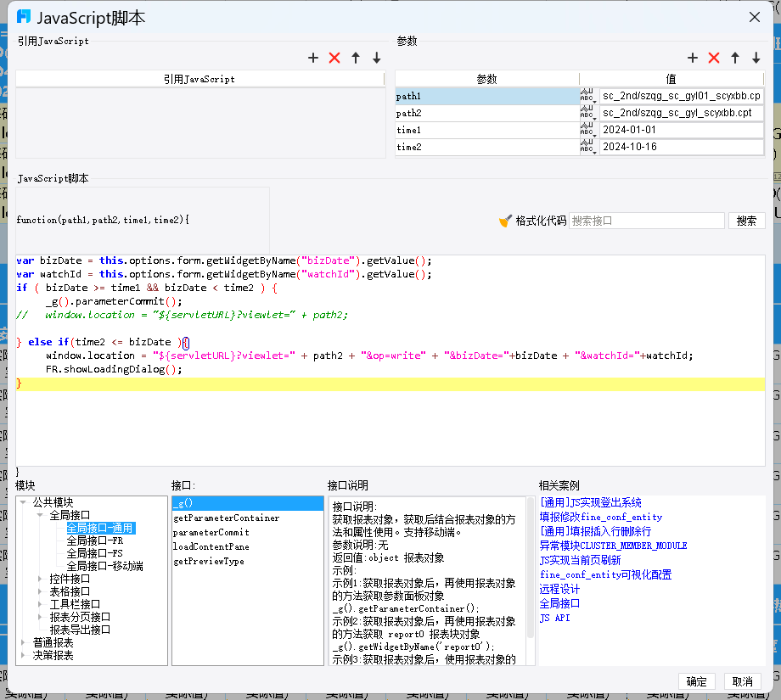Select 全局接口-FR in the module tree
Screen dimensions: 781x700
[94, 540]
